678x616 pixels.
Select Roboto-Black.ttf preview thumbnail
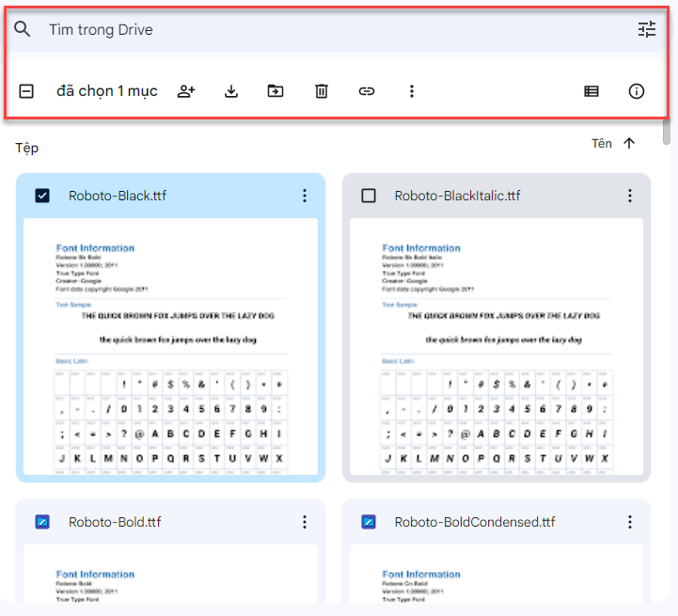coord(170,346)
